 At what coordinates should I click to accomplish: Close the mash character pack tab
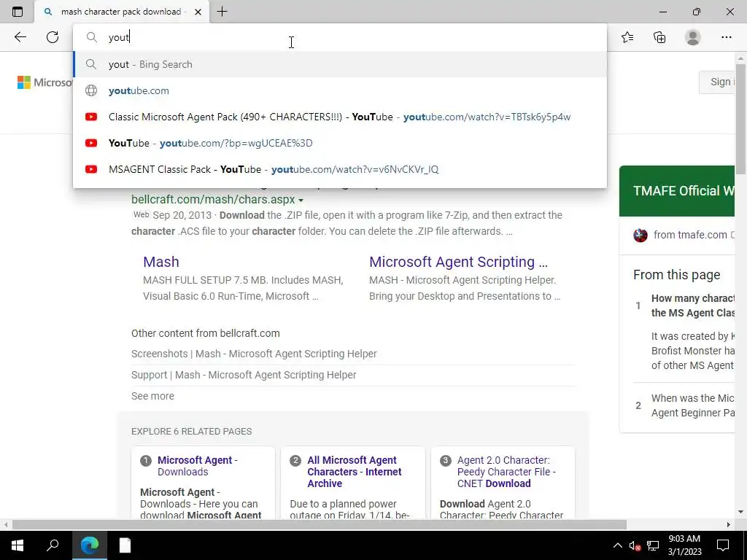point(198,12)
